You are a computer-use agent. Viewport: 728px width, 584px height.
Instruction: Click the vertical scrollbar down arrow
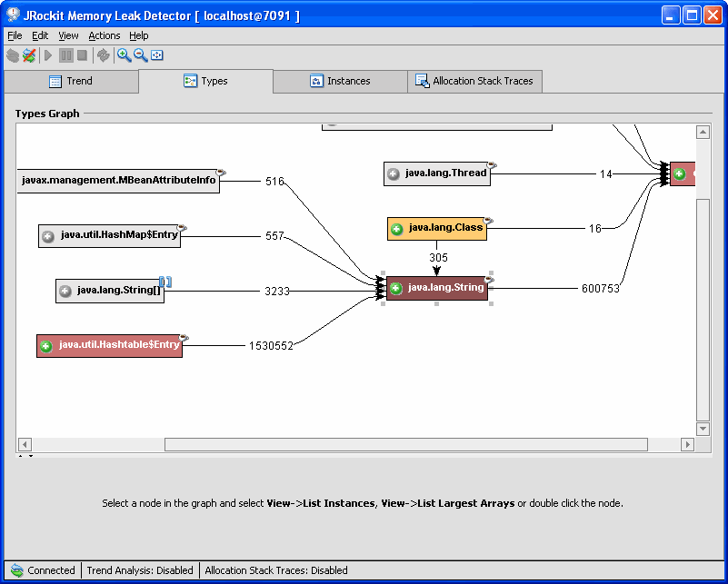(703, 429)
